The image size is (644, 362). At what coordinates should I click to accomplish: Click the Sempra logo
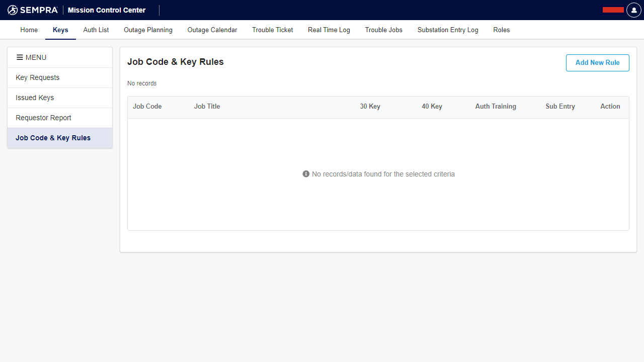pyautogui.click(x=33, y=10)
